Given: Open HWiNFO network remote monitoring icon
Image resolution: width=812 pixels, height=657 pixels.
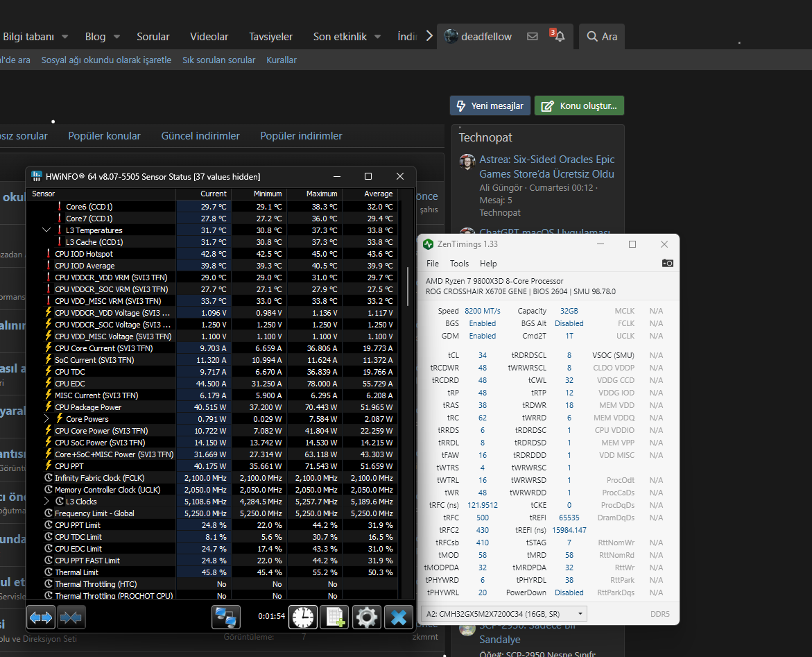Looking at the screenshot, I should pos(226,617).
